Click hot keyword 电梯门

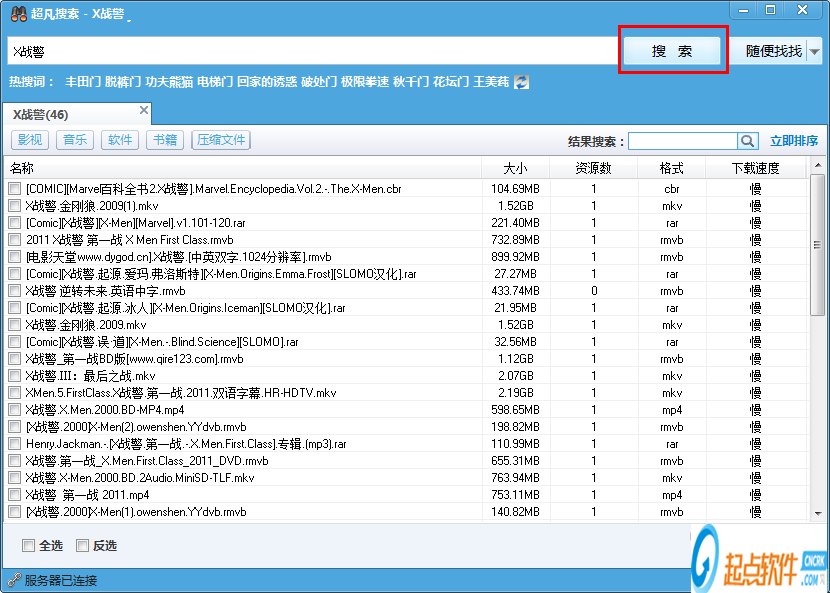[215, 82]
